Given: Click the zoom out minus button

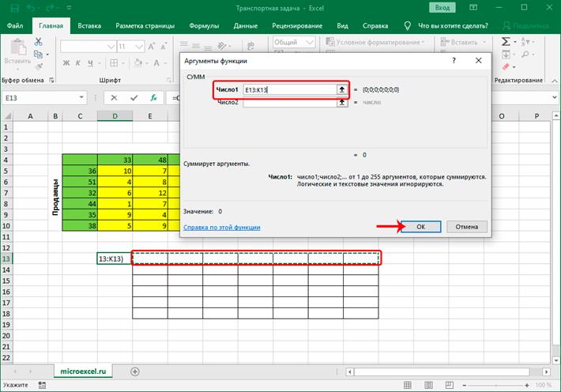Looking at the screenshot, I should 464,385.
